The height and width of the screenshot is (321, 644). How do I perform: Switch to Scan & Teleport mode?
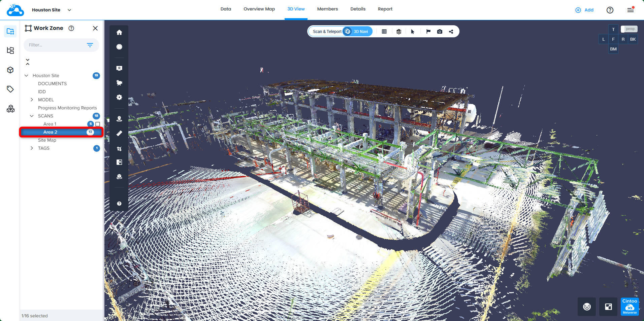pyautogui.click(x=327, y=32)
